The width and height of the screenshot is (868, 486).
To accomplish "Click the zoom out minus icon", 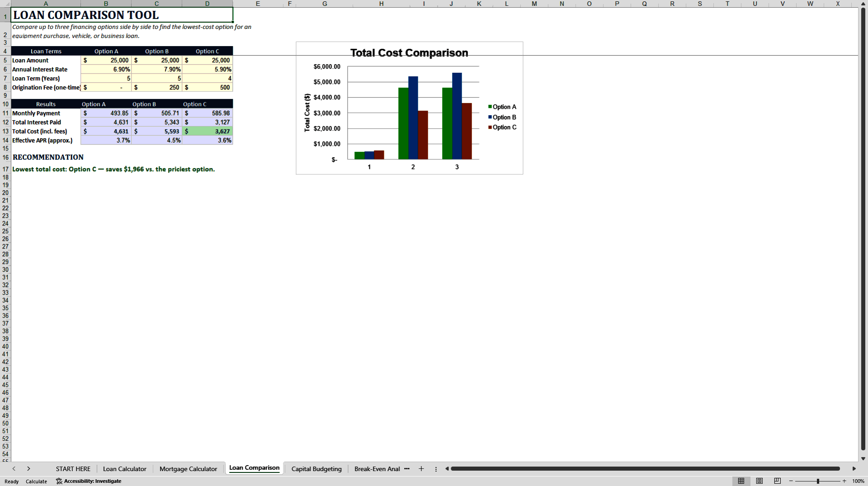I will point(791,481).
